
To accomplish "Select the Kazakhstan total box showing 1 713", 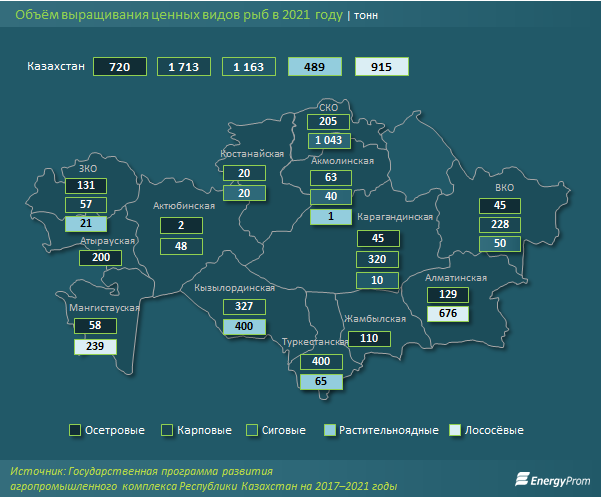I will [x=185, y=66].
